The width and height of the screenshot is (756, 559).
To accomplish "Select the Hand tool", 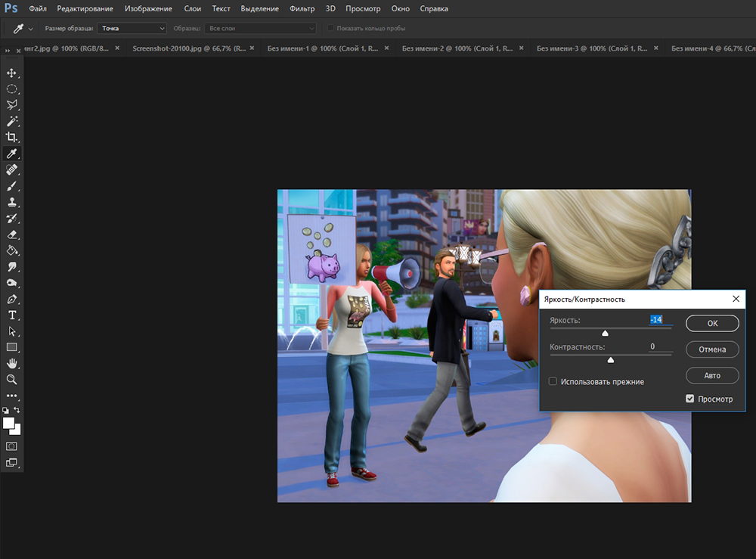I will pos(11,363).
